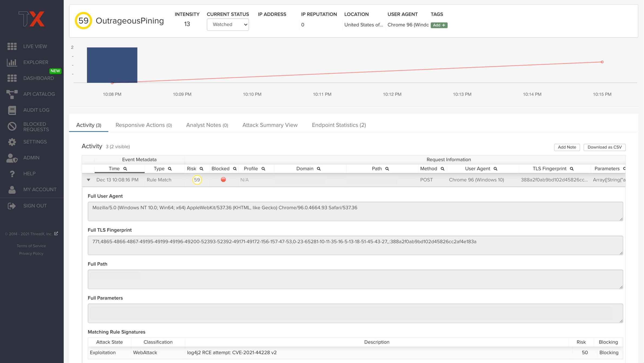
Task: Click the Rule Match type cell
Action: pyautogui.click(x=159, y=180)
